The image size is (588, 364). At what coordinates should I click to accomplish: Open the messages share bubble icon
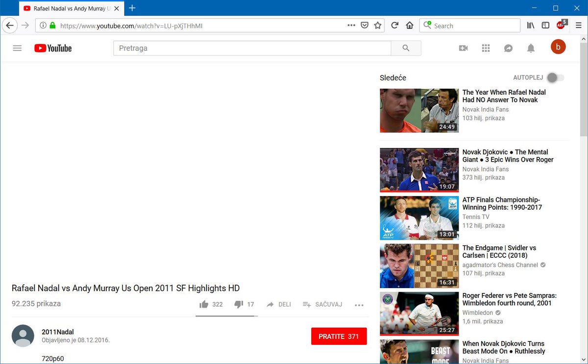pos(508,48)
